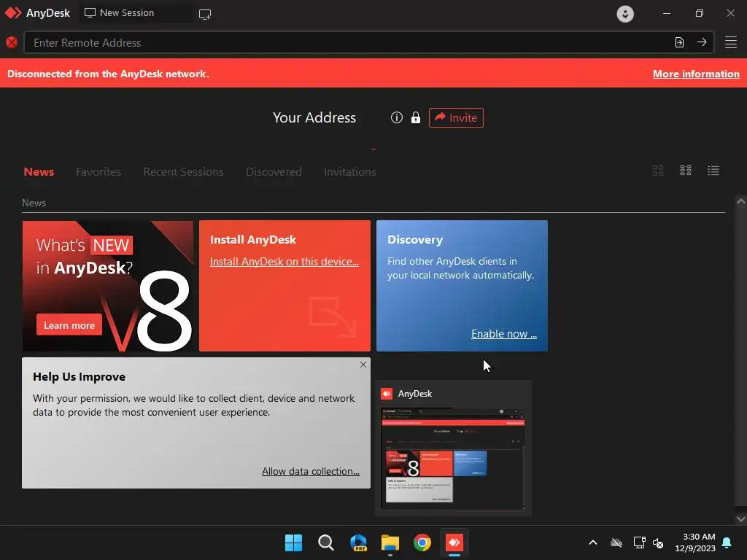
Task: Click the AnyDesk taskbar icon
Action: click(x=454, y=542)
